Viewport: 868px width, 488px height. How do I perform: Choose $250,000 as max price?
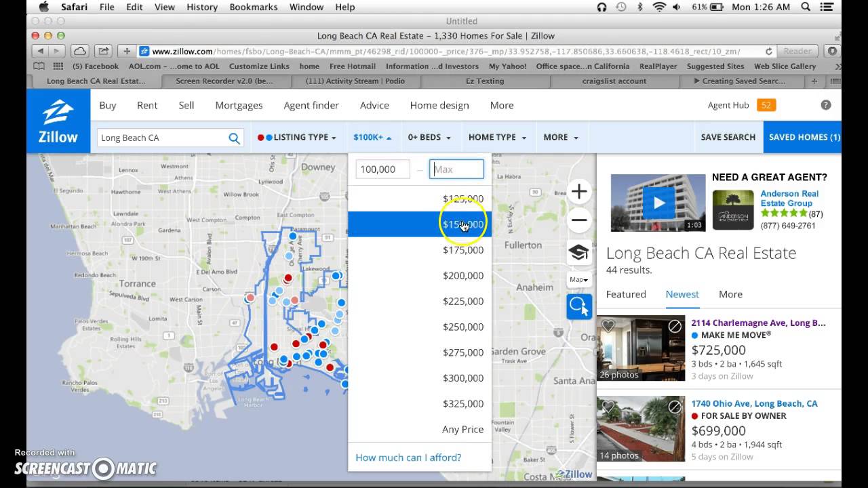[x=420, y=327]
